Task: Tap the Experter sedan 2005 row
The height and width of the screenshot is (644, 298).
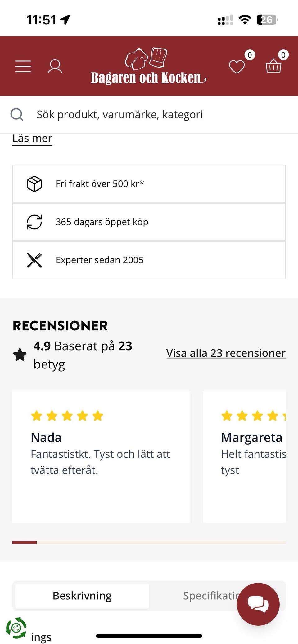Action: pos(149,260)
